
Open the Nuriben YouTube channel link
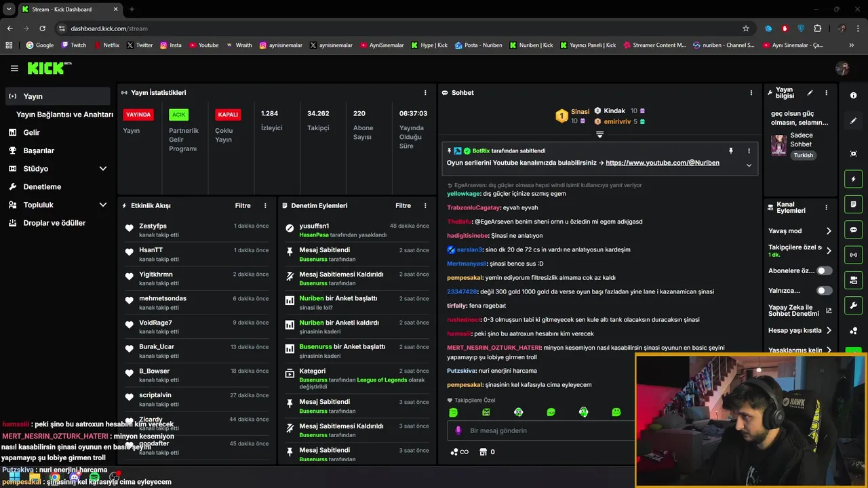663,163
